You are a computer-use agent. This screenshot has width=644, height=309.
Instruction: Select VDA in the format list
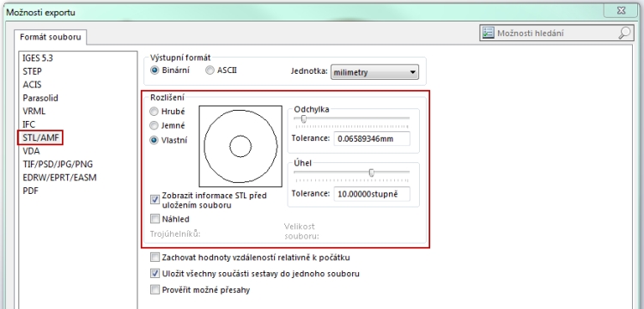coord(31,151)
